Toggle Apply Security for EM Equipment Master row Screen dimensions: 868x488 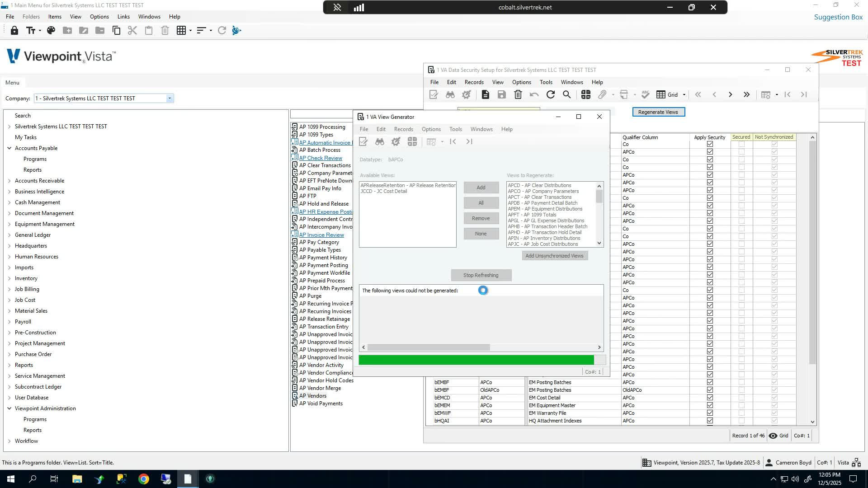[710, 405]
